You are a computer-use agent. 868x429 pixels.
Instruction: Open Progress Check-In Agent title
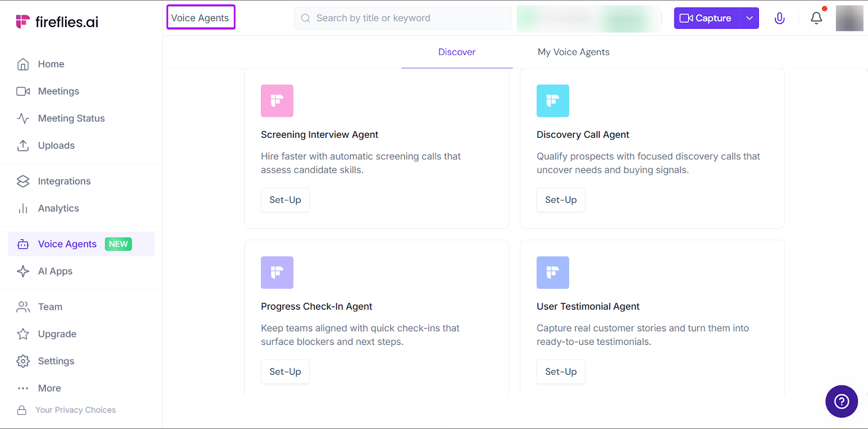point(316,306)
